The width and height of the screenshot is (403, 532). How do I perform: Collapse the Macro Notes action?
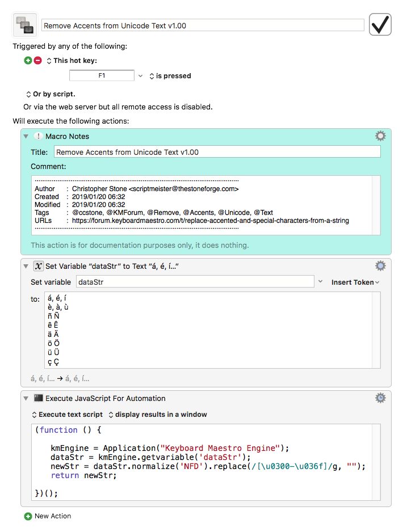[x=26, y=136]
